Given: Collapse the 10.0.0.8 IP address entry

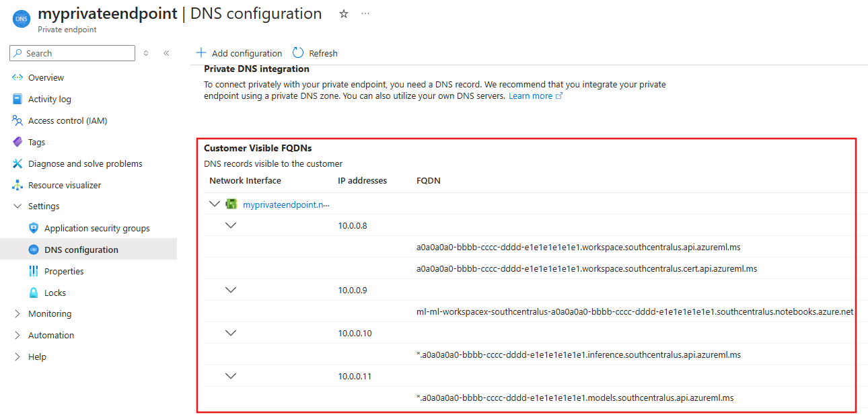Looking at the screenshot, I should [231, 225].
